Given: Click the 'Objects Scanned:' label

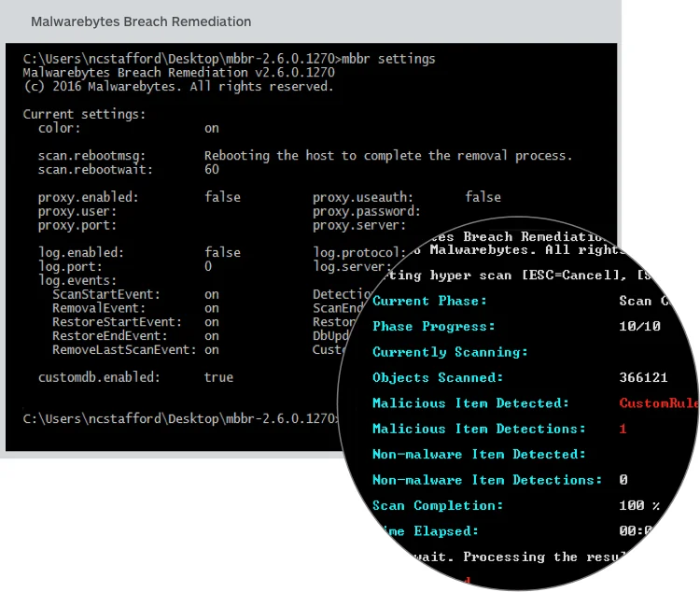Looking at the screenshot, I should [438, 377].
